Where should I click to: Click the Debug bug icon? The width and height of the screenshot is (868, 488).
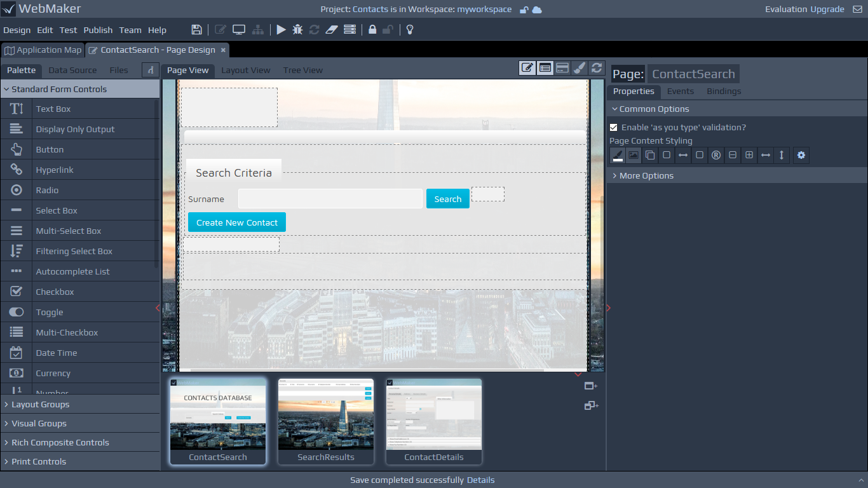[x=297, y=30]
